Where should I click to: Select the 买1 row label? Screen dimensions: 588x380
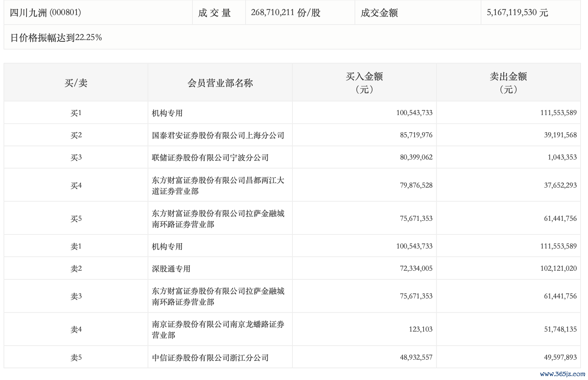pos(76,113)
